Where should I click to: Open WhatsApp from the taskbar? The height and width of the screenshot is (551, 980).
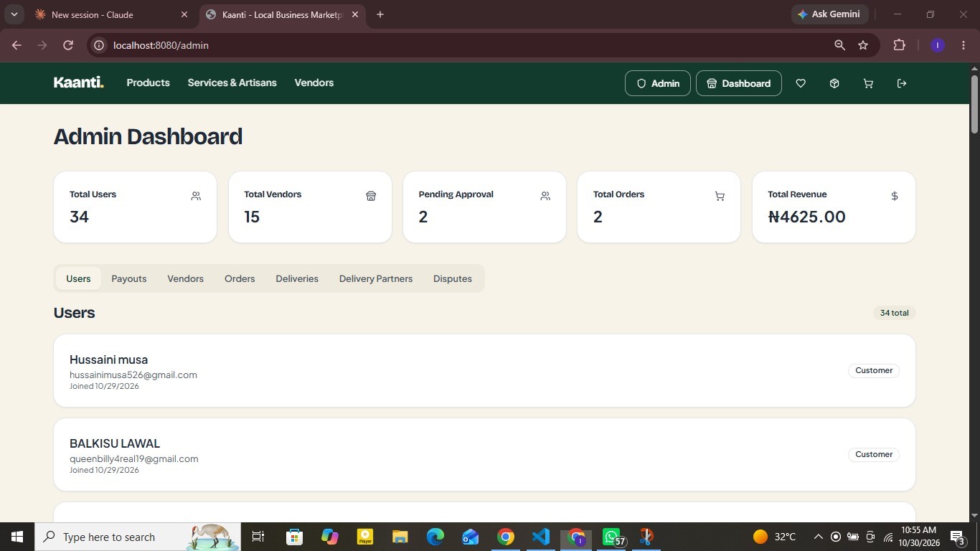pos(611,537)
